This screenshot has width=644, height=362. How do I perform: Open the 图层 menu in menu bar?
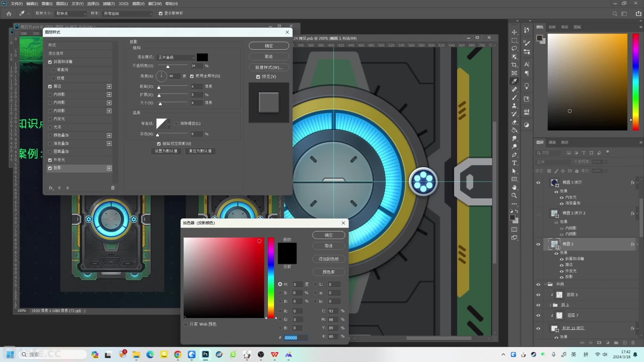click(62, 4)
